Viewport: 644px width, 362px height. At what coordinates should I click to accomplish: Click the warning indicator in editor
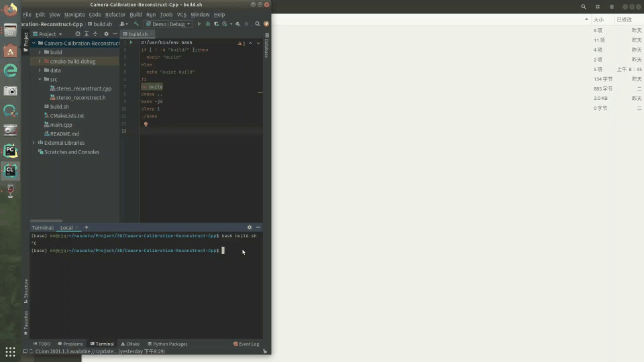pos(241,43)
